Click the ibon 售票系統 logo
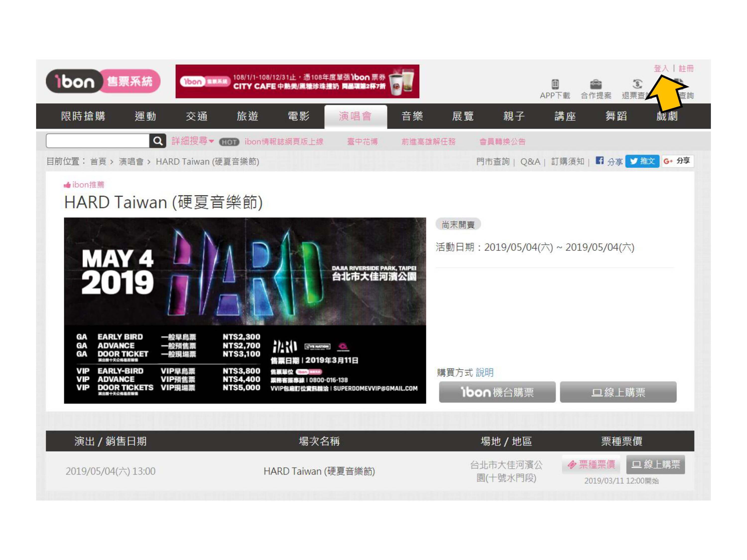Image resolution: width=747 pixels, height=560 pixels. (103, 81)
